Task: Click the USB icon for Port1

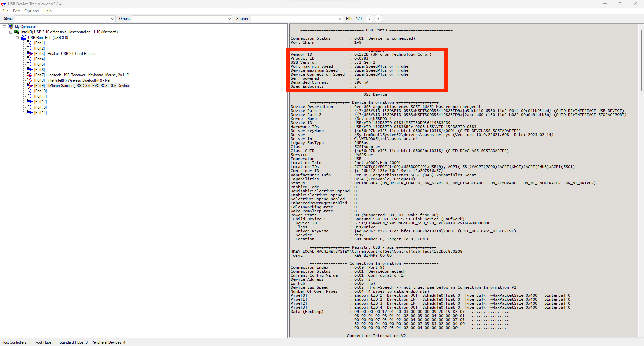Action: coord(30,43)
